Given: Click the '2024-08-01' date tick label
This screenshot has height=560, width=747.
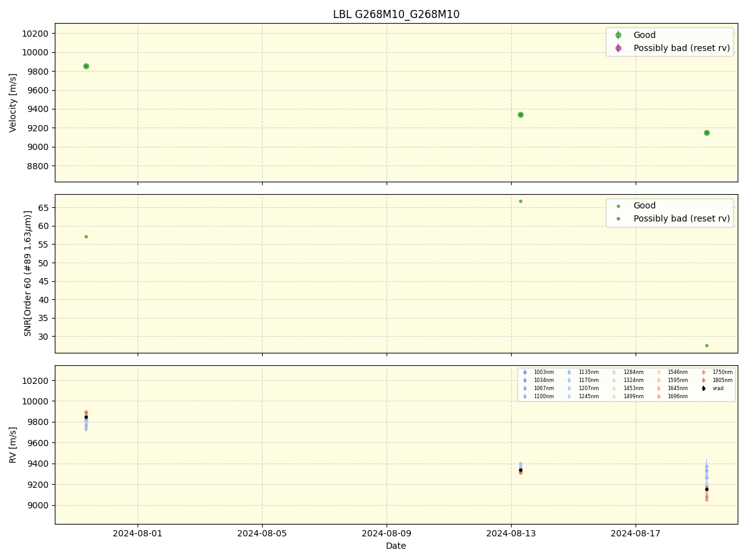Looking at the screenshot, I should [138, 533].
